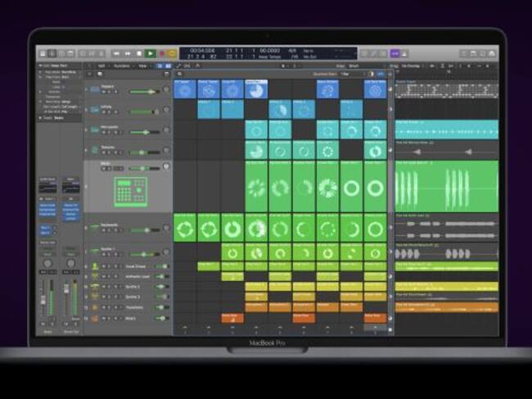This screenshot has width=532, height=399.
Task: Trigger the first blue cell in top row
Action: click(x=185, y=89)
